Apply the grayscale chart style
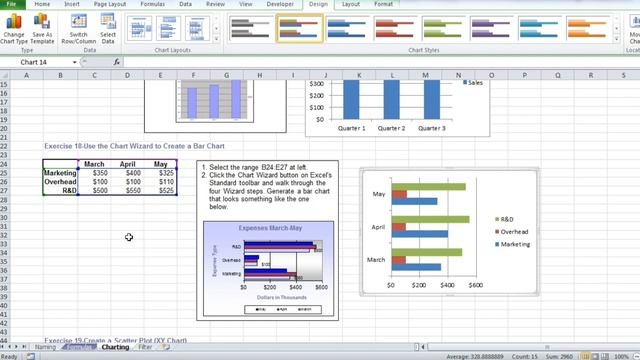 pyautogui.click(x=251, y=28)
